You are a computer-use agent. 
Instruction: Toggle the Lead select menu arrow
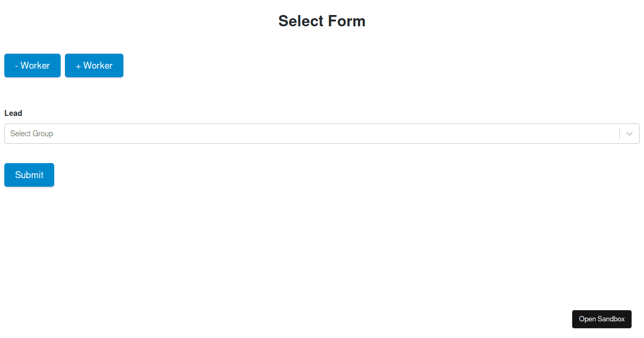tap(630, 134)
